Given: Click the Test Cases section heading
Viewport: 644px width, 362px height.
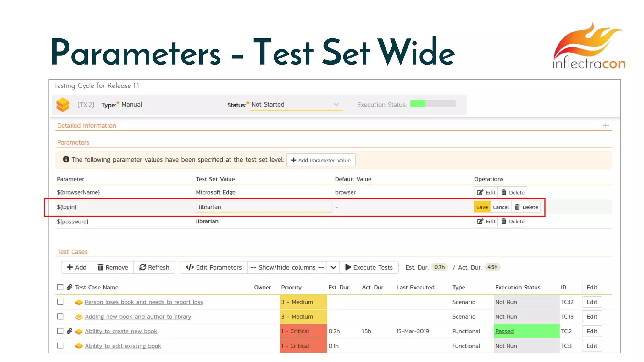Looking at the screenshot, I should tap(72, 252).
